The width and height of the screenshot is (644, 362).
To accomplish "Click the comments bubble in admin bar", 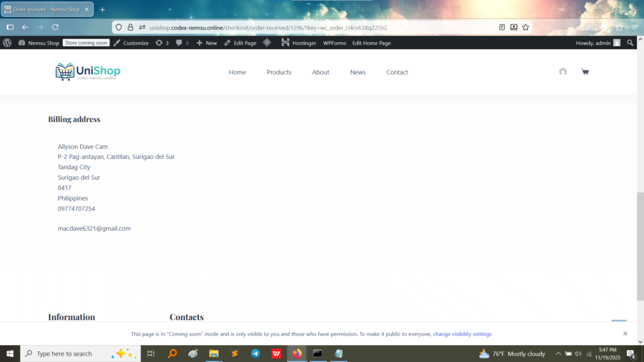I will [x=182, y=43].
